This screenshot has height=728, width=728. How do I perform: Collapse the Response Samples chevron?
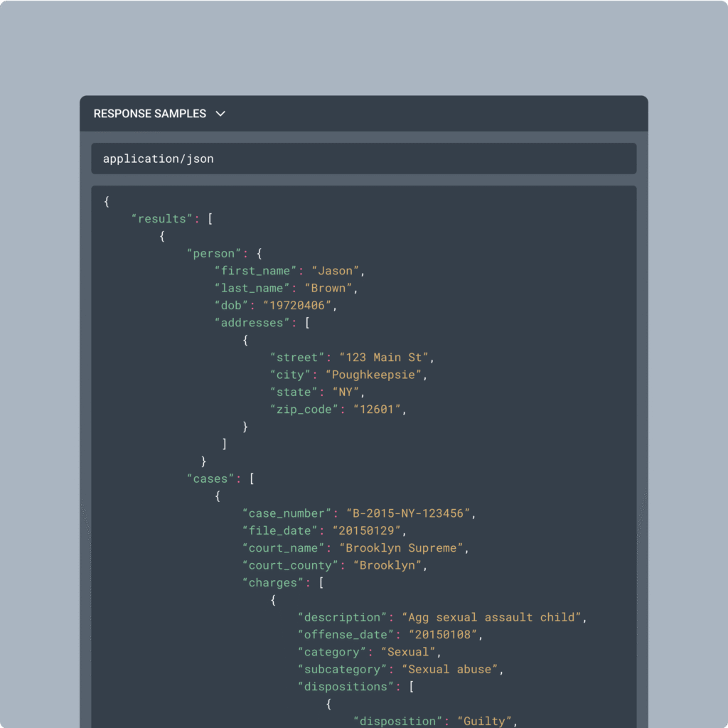220,114
